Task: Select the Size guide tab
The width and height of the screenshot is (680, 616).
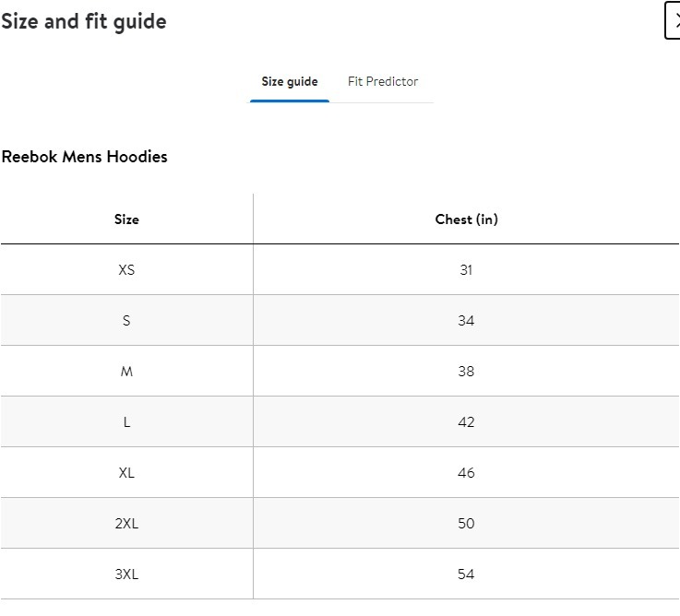Action: 290,82
